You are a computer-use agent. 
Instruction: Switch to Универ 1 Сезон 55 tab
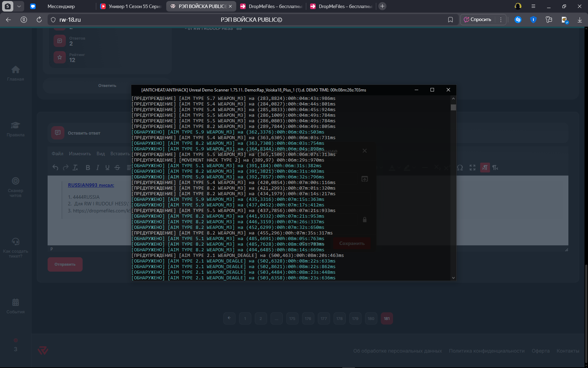tap(131, 6)
